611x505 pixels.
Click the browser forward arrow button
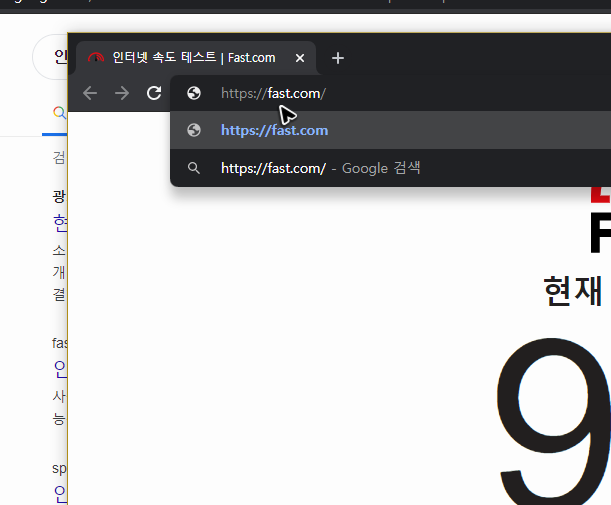[122, 93]
